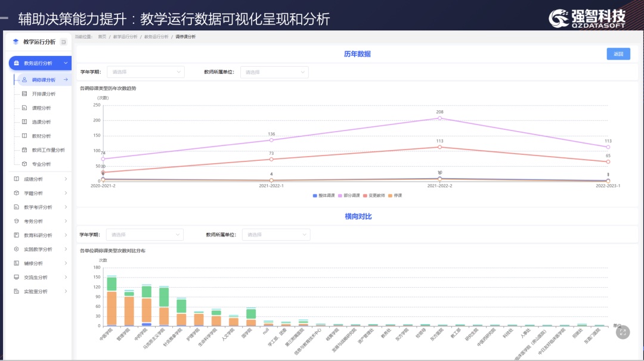This screenshot has width=644, height=361.
Task: Click the 考务分析 graduation cap icon
Action: (17, 221)
